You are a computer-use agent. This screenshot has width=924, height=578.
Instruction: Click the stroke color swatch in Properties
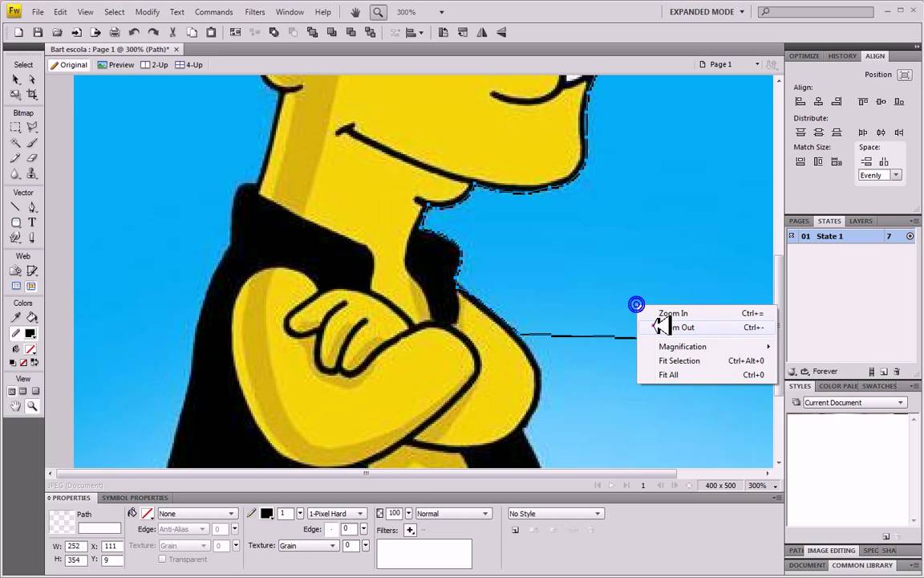click(266, 514)
